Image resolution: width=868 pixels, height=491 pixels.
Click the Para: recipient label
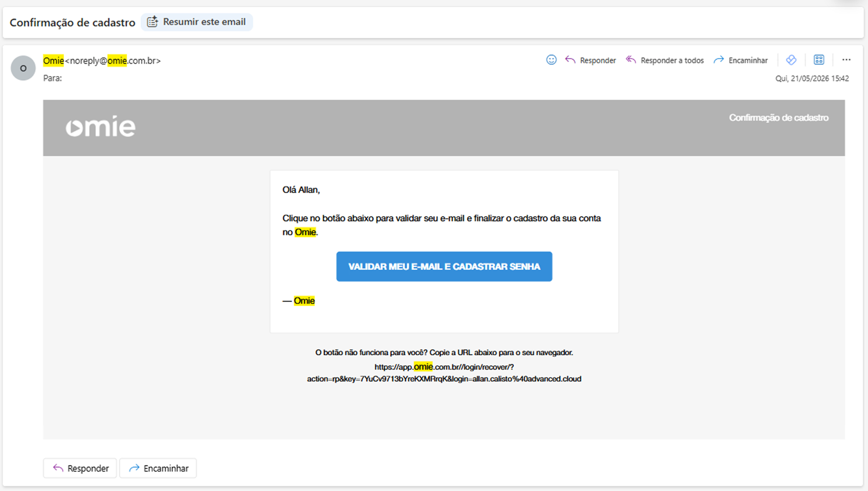[x=52, y=78]
